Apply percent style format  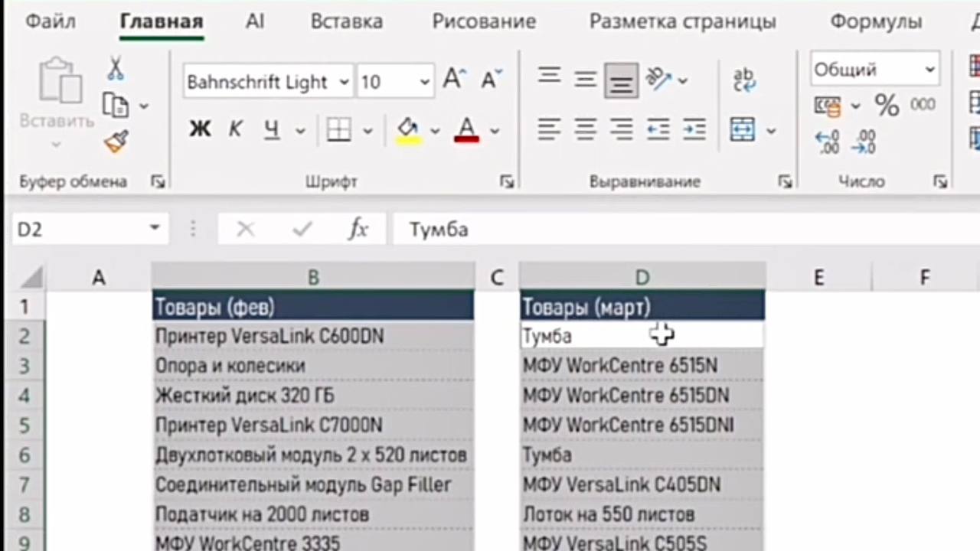coord(887,105)
